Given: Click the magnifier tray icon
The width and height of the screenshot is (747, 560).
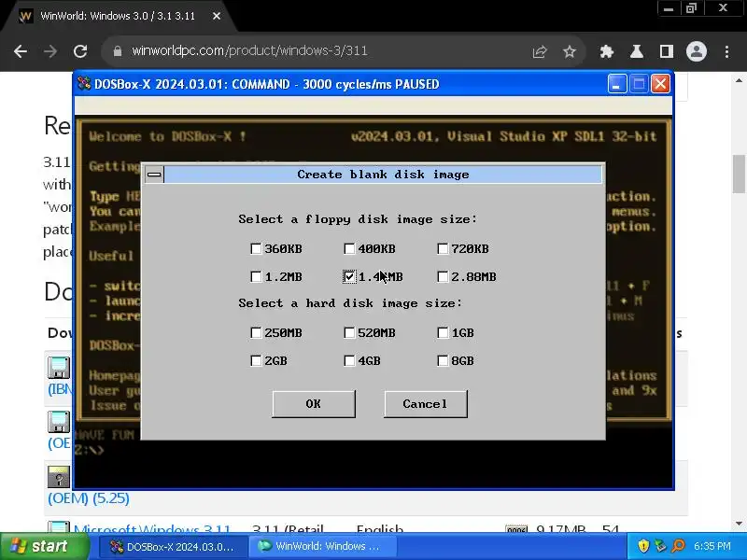Looking at the screenshot, I should click(x=678, y=546).
